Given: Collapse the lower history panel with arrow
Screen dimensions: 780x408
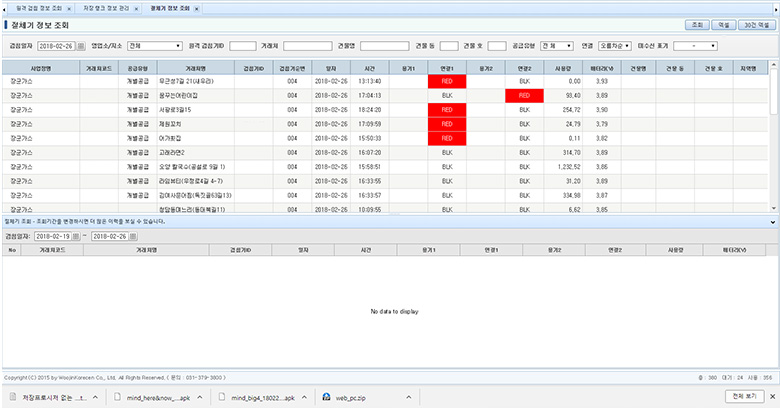Looking at the screenshot, I should pos(774,220).
